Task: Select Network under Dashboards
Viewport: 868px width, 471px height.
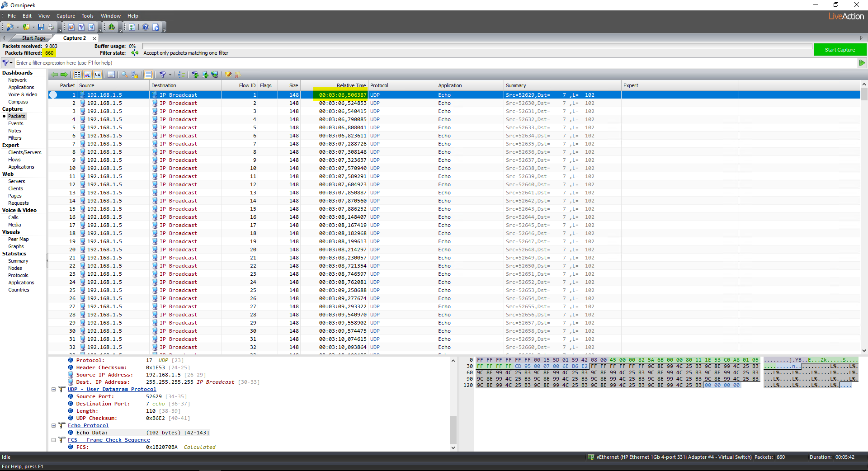Action: pyautogui.click(x=17, y=80)
